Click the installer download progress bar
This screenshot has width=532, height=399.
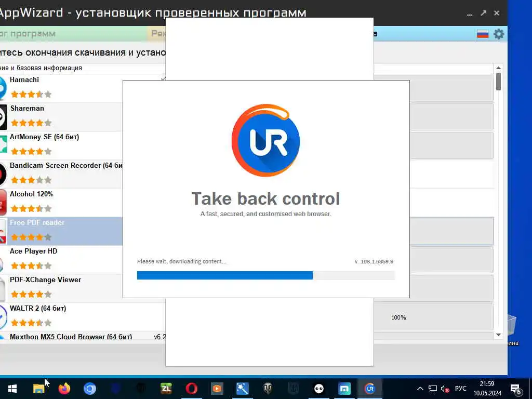pos(266,275)
